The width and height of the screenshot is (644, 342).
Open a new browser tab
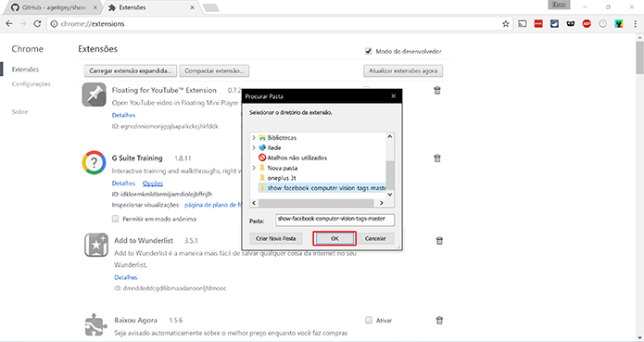click(210, 7)
